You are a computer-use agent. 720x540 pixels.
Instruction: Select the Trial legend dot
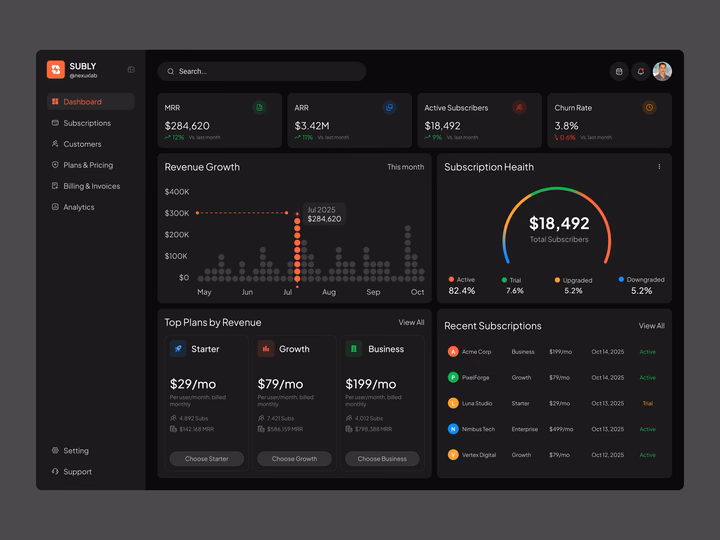point(504,280)
